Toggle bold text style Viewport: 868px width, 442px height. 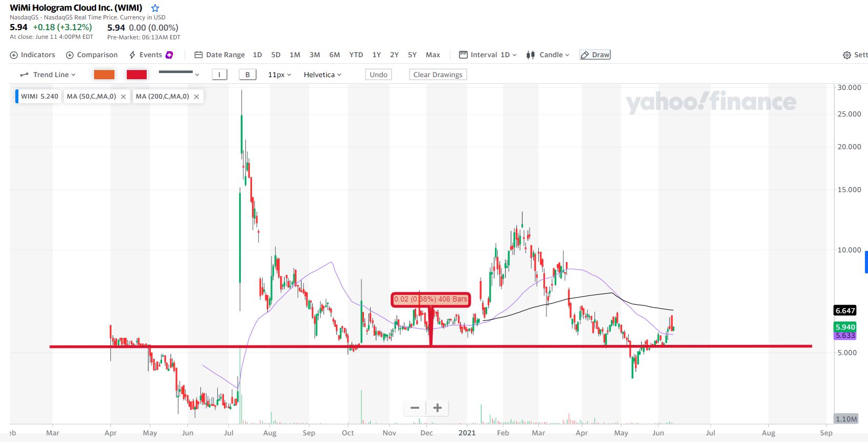pyautogui.click(x=247, y=75)
